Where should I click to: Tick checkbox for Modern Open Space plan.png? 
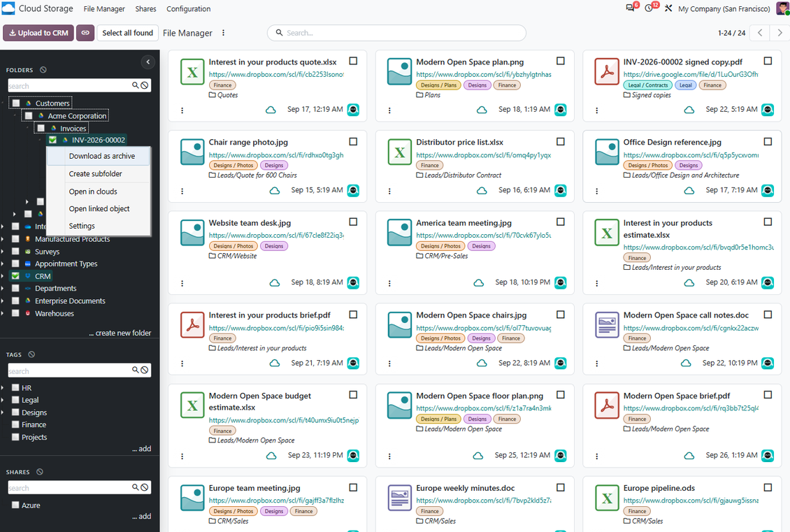pos(560,61)
